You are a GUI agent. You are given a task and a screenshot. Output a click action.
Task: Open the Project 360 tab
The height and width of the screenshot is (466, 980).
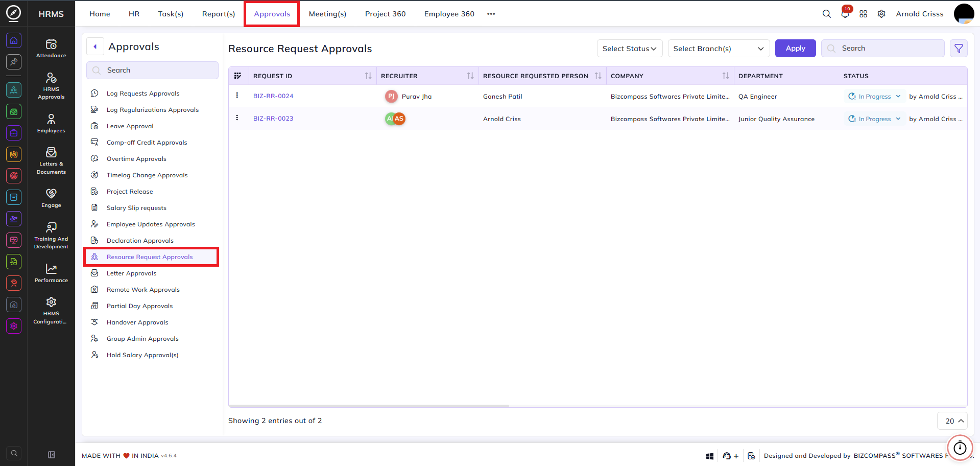[385, 14]
